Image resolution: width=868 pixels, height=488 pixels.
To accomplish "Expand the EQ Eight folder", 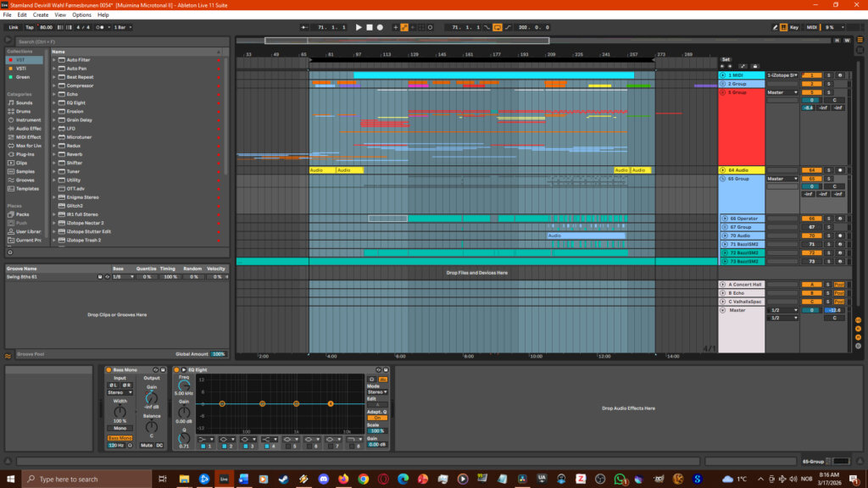I will point(54,103).
